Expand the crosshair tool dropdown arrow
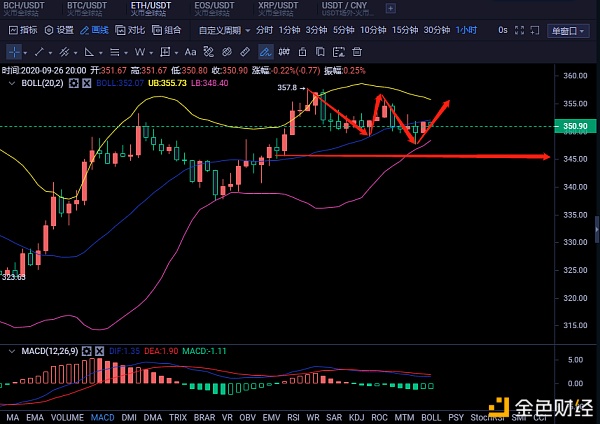The height and width of the screenshot is (424, 600). (x=25, y=53)
